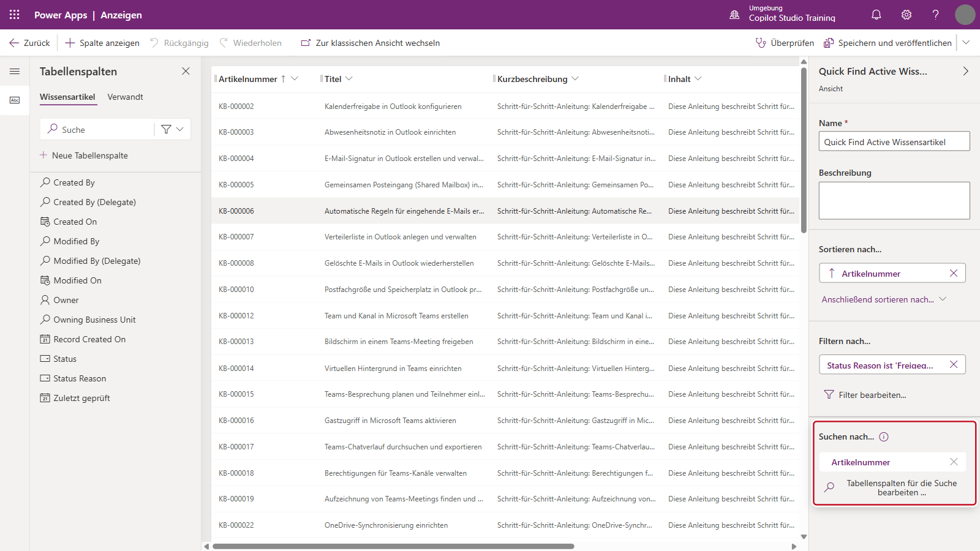This screenshot has height=551, width=980.
Task: Open the Inhalt column header menu
Action: click(x=698, y=78)
